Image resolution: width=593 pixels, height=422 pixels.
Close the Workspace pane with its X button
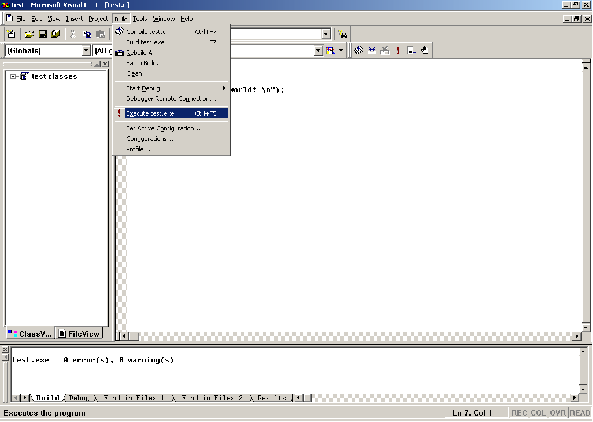coord(106,64)
